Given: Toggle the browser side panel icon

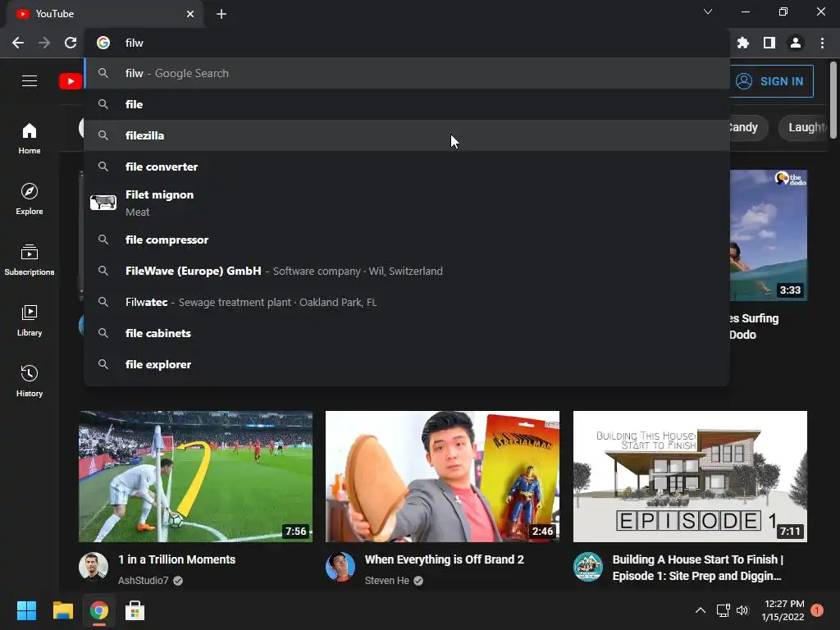Looking at the screenshot, I should coord(769,43).
